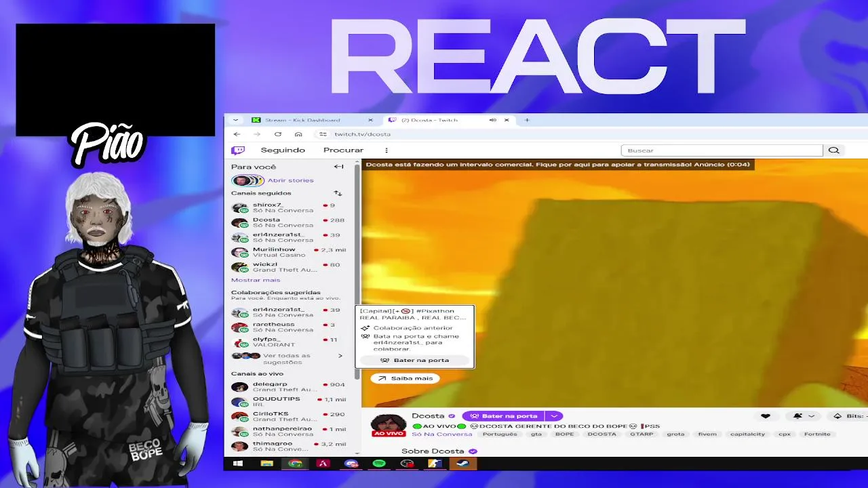
Task: Open Steam from taskbar
Action: click(x=462, y=464)
